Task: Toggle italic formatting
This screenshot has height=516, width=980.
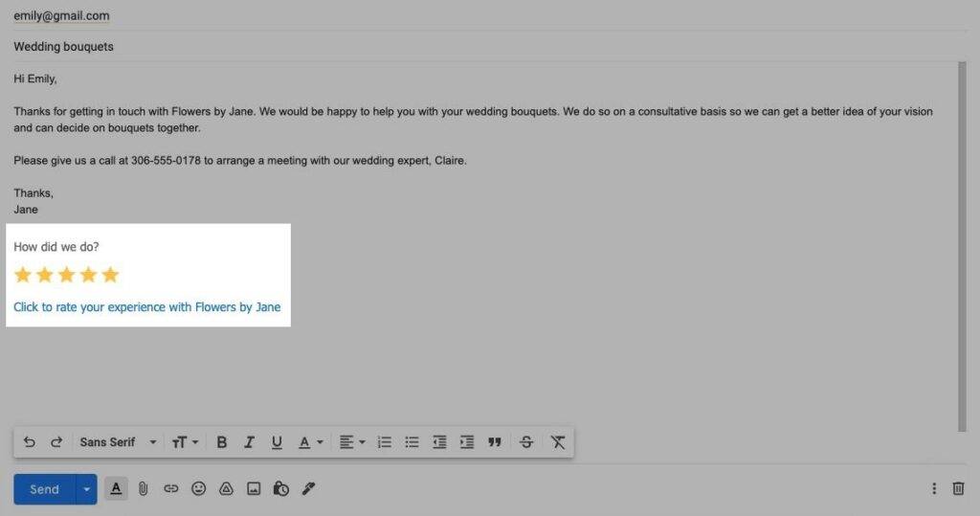Action: 249,442
